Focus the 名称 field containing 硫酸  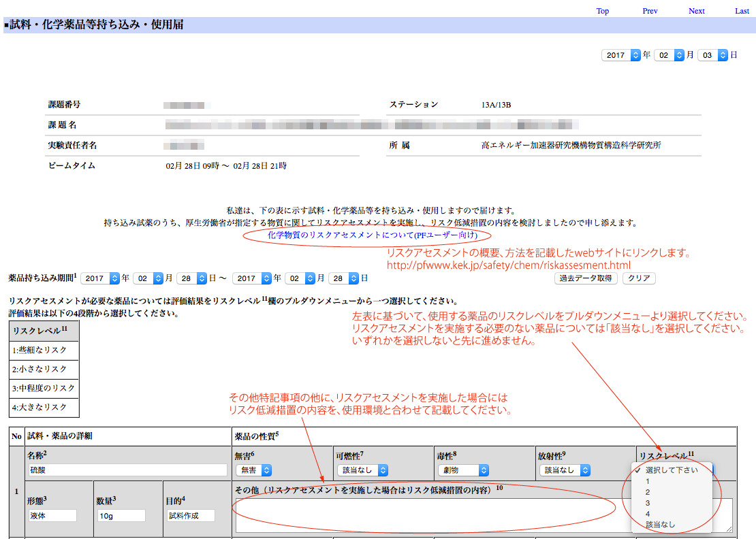[127, 470]
